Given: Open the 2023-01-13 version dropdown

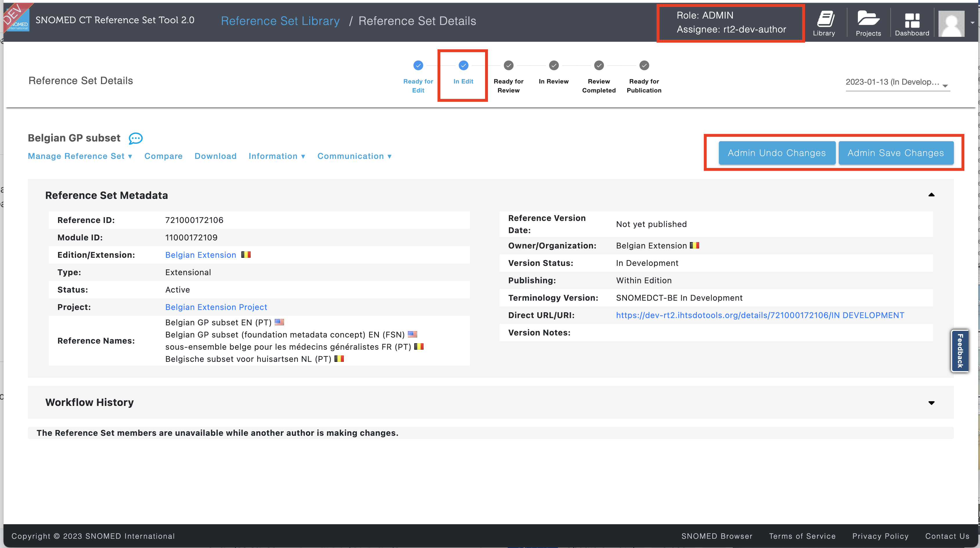Looking at the screenshot, I should (x=897, y=82).
